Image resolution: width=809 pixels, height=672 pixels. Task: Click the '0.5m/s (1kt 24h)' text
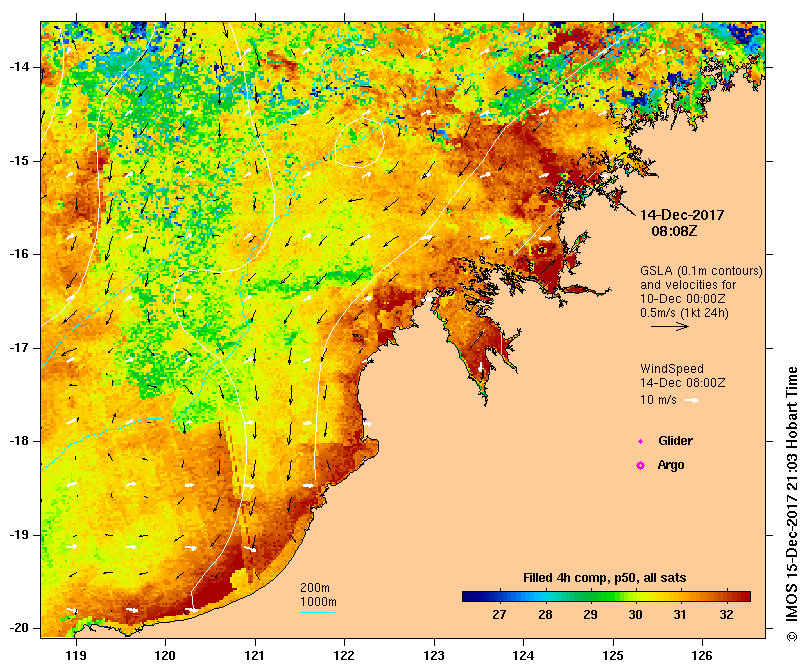point(684,313)
